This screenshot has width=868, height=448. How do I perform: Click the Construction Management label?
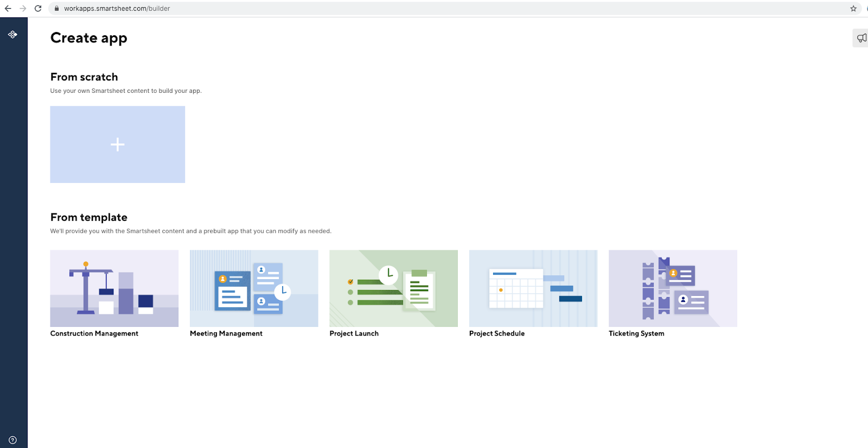[94, 333]
